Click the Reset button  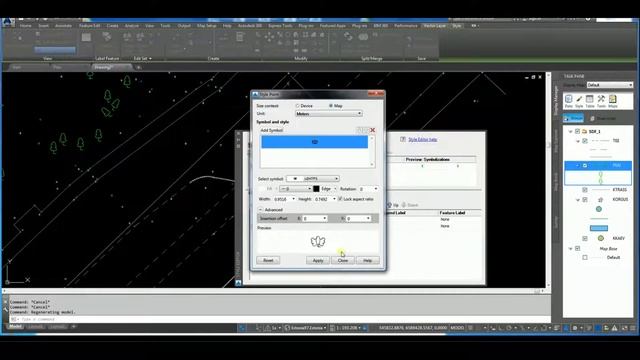268,260
